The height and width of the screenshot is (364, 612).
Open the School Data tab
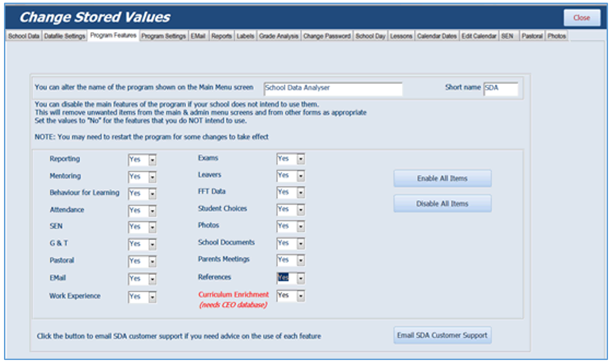point(23,36)
